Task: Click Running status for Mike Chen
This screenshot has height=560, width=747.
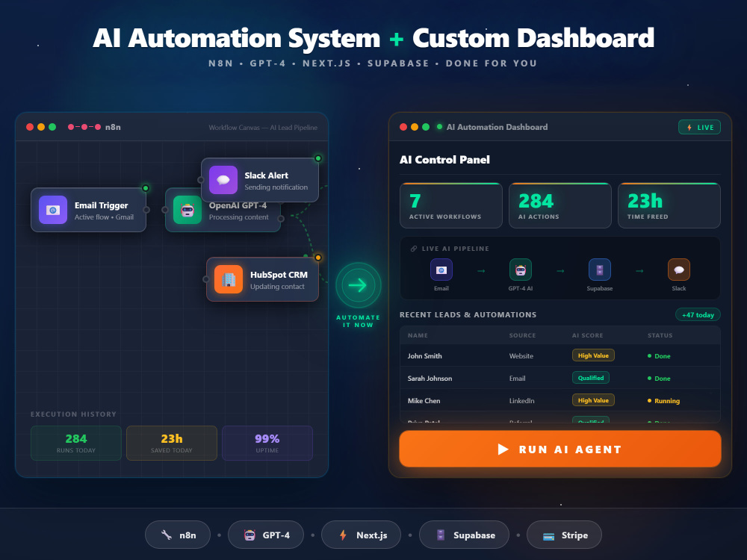Action: [x=663, y=401]
